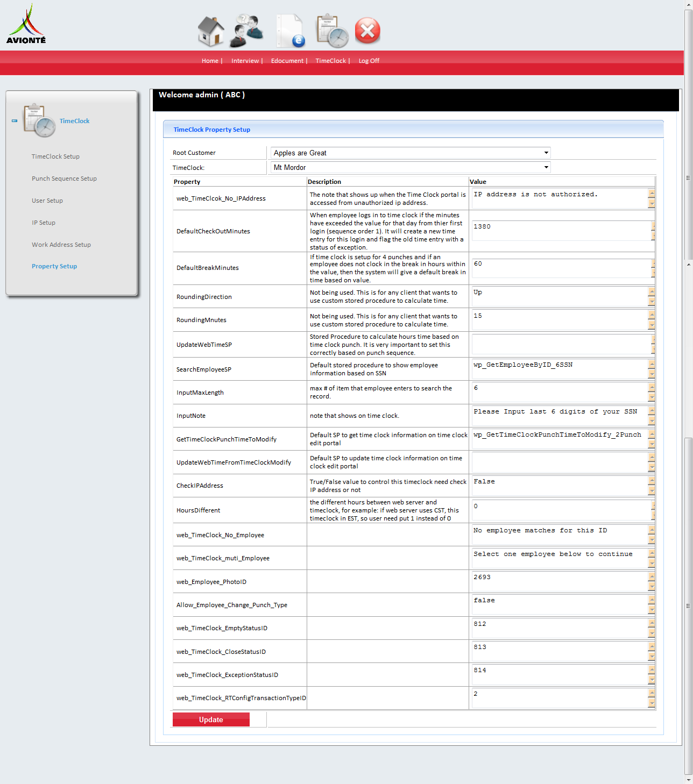
Task: Click the Root Customer label
Action: [194, 153]
